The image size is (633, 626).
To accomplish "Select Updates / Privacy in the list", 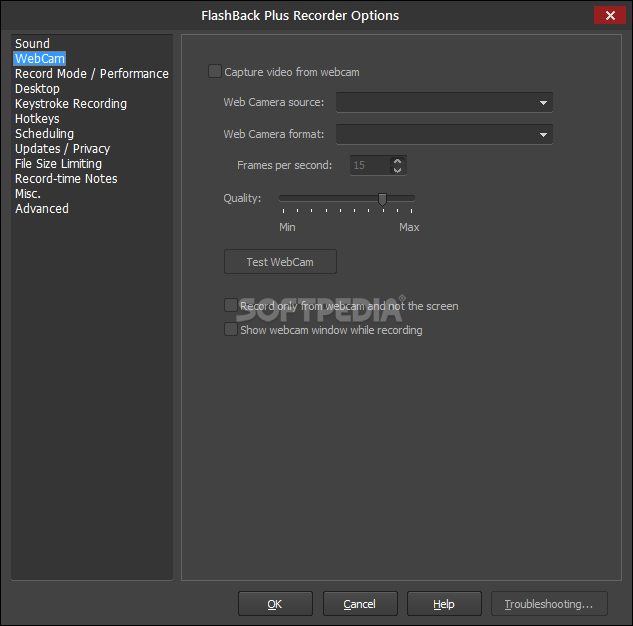I will pos(62,149).
